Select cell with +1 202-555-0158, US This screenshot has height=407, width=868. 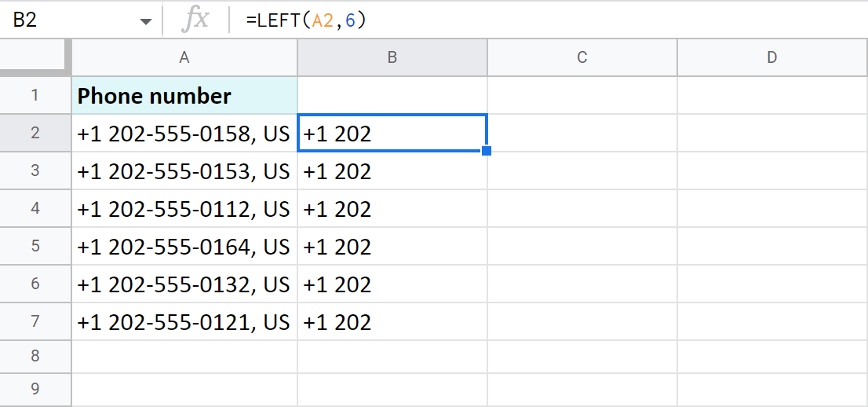(184, 134)
